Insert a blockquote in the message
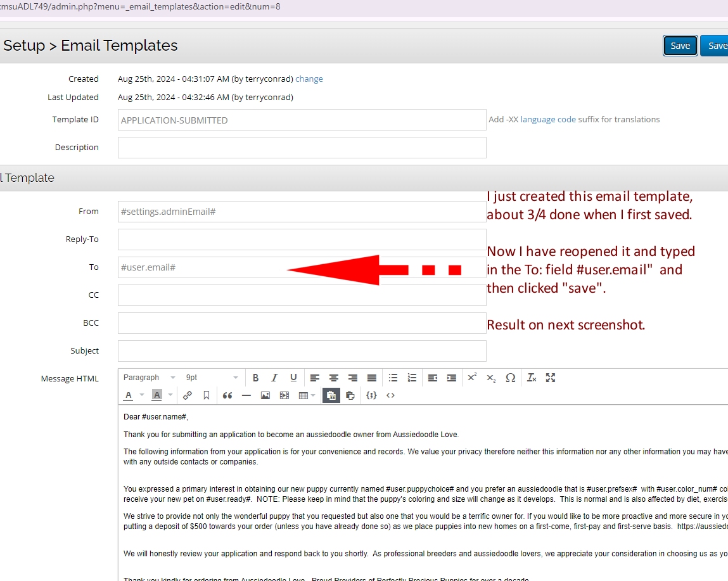 coord(227,395)
